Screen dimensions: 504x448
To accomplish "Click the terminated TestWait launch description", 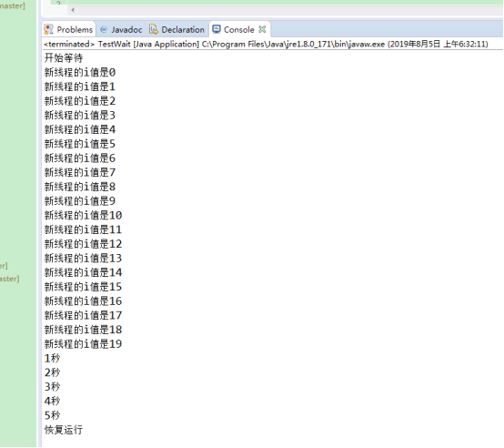I will [266, 44].
